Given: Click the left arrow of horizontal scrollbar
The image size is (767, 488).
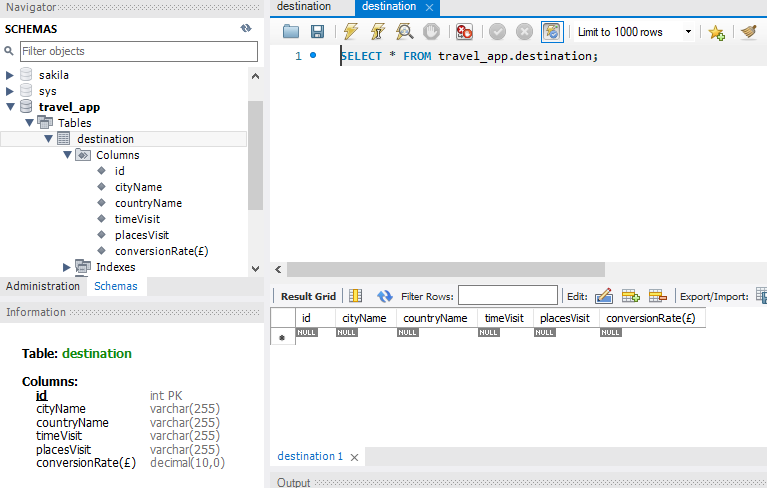Looking at the screenshot, I should pyautogui.click(x=278, y=269).
